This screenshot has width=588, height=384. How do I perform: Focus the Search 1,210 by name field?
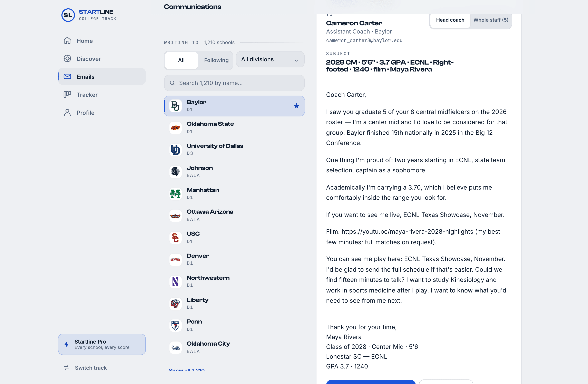(234, 83)
